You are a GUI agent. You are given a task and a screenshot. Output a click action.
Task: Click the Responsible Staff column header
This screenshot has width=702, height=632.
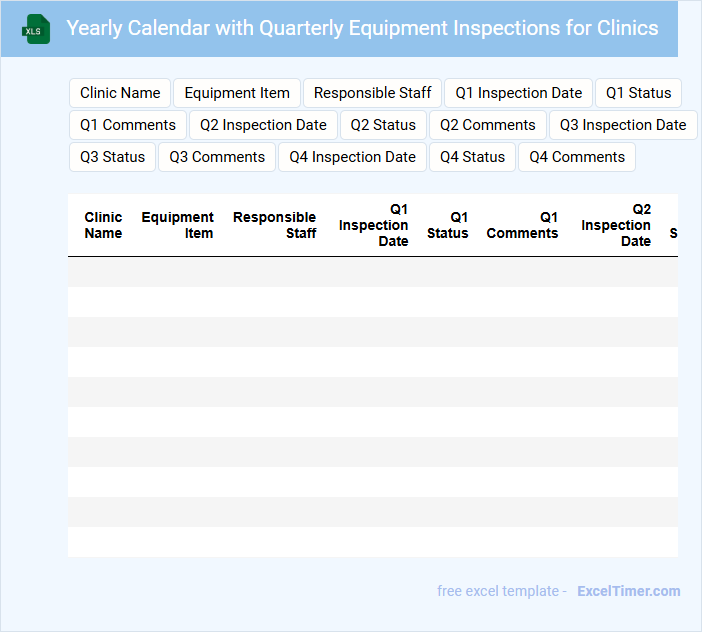[x=275, y=225]
